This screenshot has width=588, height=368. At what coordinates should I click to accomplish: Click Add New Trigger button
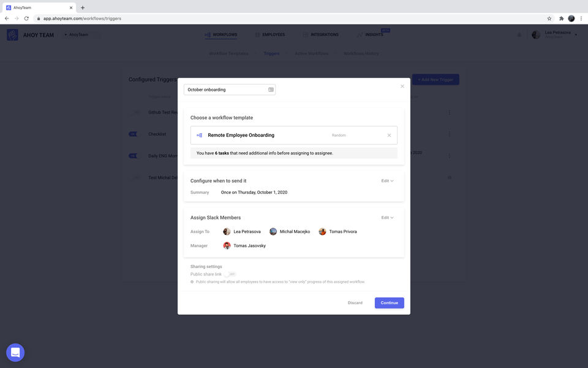435,80
